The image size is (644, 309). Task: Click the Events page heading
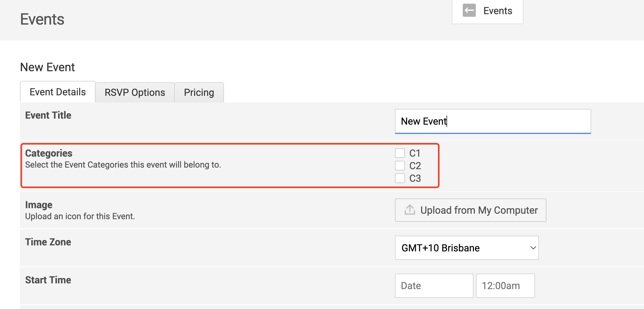(42, 19)
